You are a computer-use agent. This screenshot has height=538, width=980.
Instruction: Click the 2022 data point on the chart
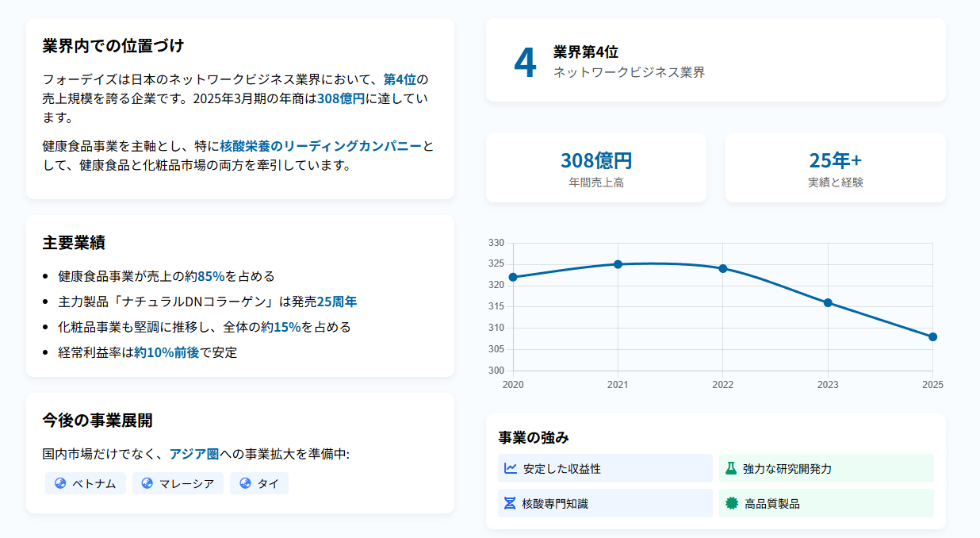(723, 268)
